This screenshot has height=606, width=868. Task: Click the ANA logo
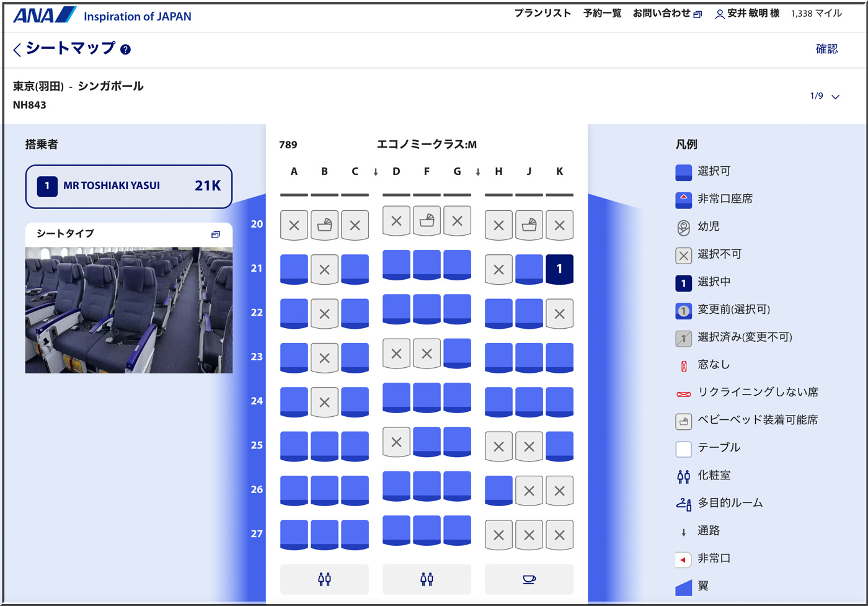(x=45, y=16)
